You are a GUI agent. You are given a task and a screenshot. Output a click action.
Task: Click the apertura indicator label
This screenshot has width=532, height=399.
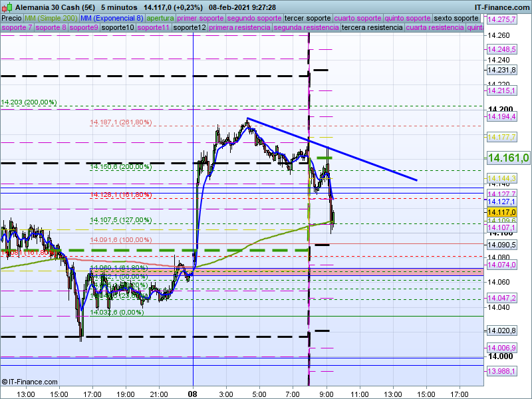click(160, 19)
